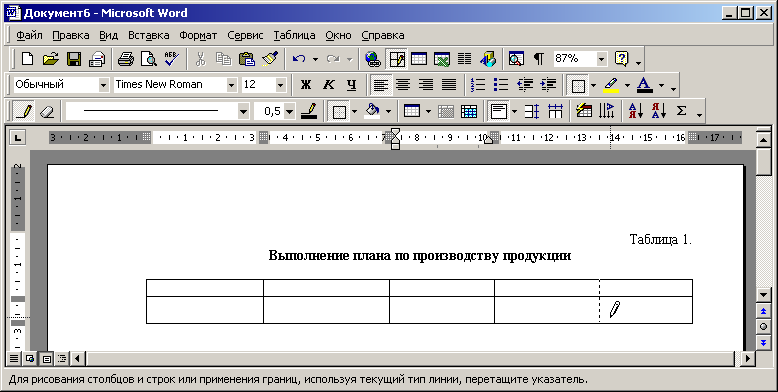Viewport: 778px width, 392px height.
Task: Click the Format Painter brush icon
Action: [270, 60]
